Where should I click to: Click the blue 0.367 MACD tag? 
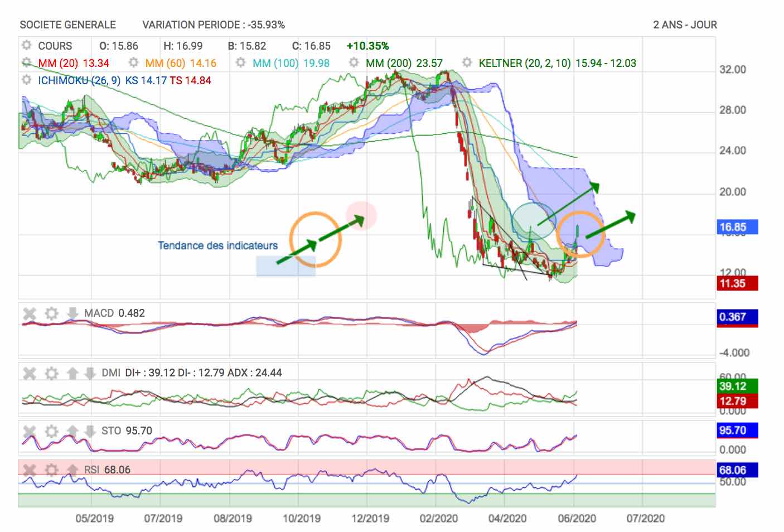[737, 317]
